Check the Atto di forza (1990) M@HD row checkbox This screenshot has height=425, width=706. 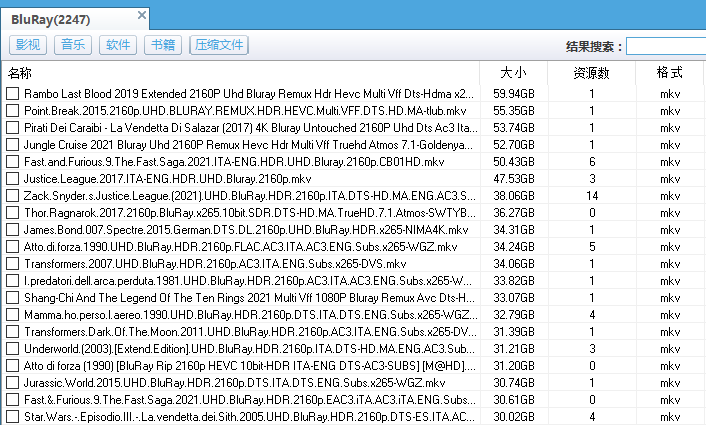[x=13, y=366]
